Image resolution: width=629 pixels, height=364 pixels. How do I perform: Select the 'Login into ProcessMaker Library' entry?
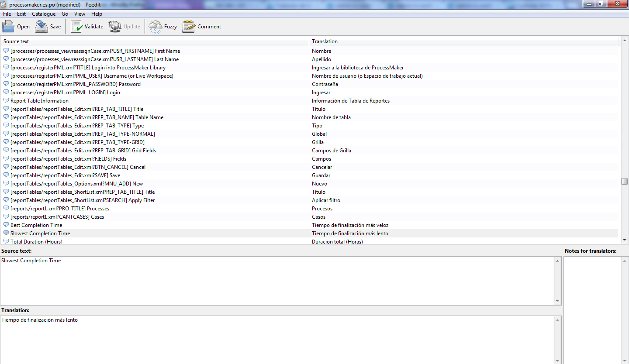point(88,68)
